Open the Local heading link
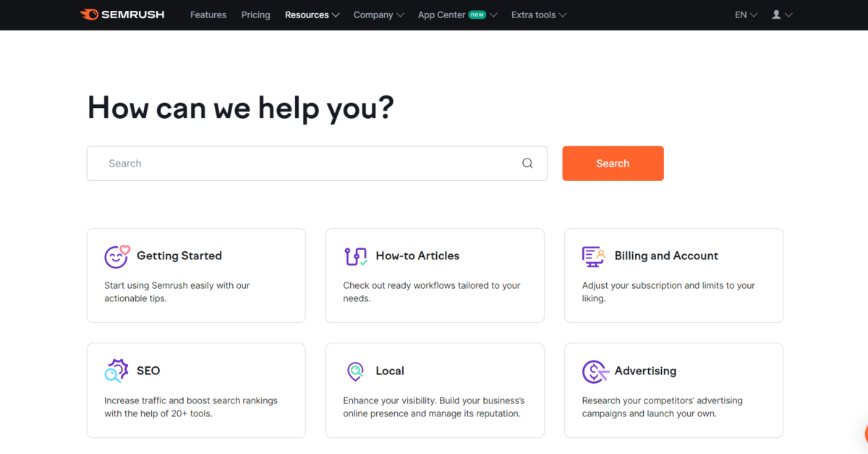The image size is (868, 454). [x=390, y=371]
